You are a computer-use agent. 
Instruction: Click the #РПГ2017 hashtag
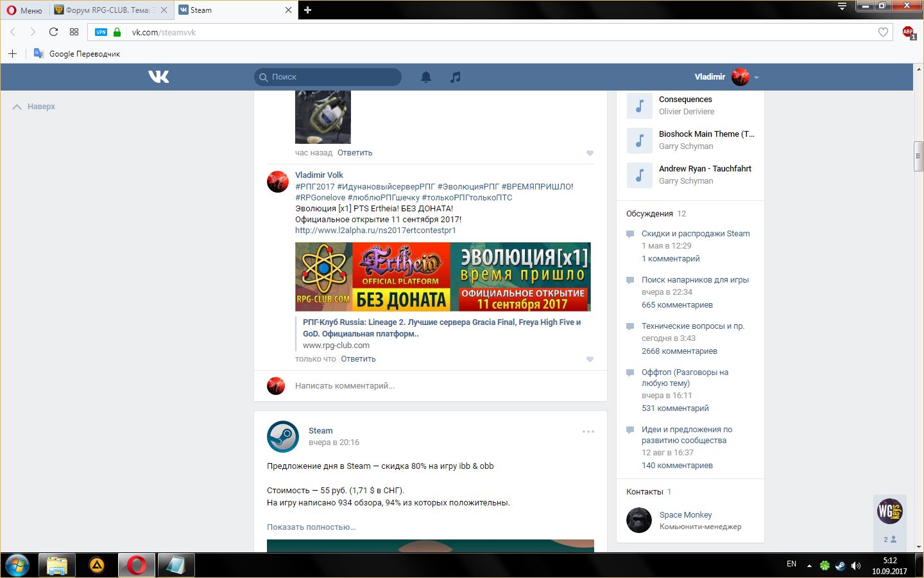315,187
